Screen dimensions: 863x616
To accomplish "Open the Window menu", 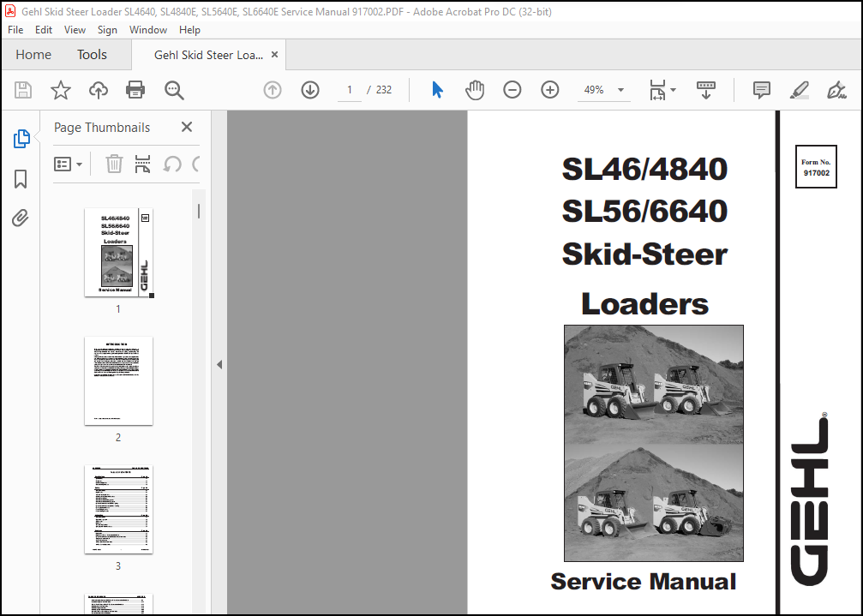I will pyautogui.click(x=148, y=30).
